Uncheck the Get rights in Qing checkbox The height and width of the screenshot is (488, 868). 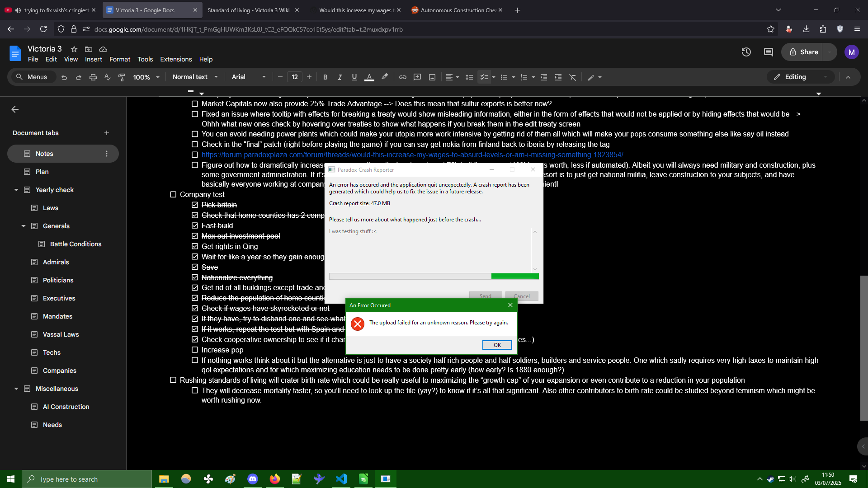[195, 246]
